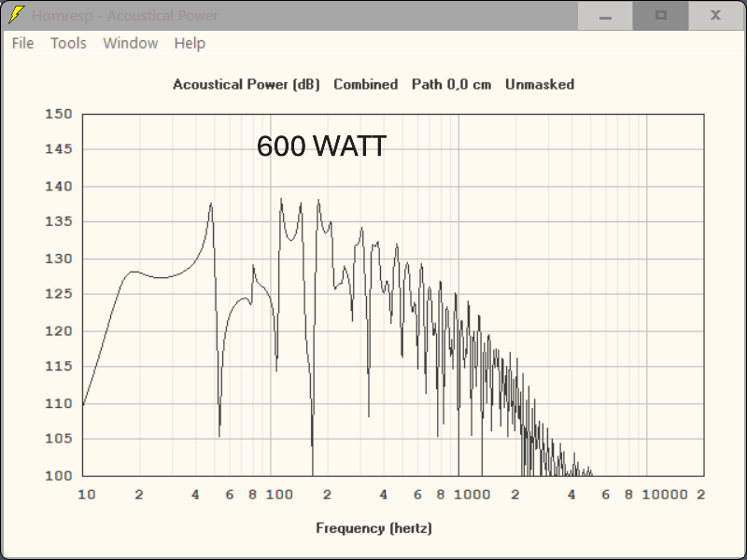Image resolution: width=747 pixels, height=560 pixels.
Task: Select the Combined label above the graph
Action: coord(365,84)
